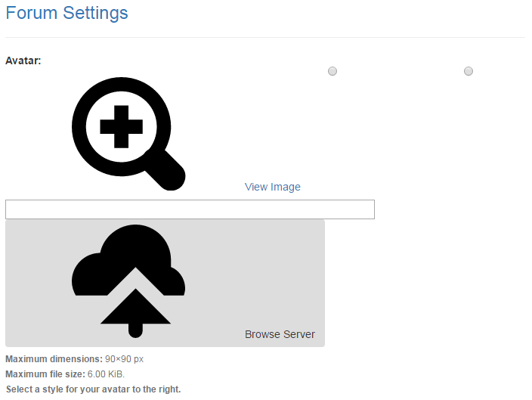Click the 'Select a style for your avatar' text
The width and height of the screenshot is (532, 400).
(93, 389)
